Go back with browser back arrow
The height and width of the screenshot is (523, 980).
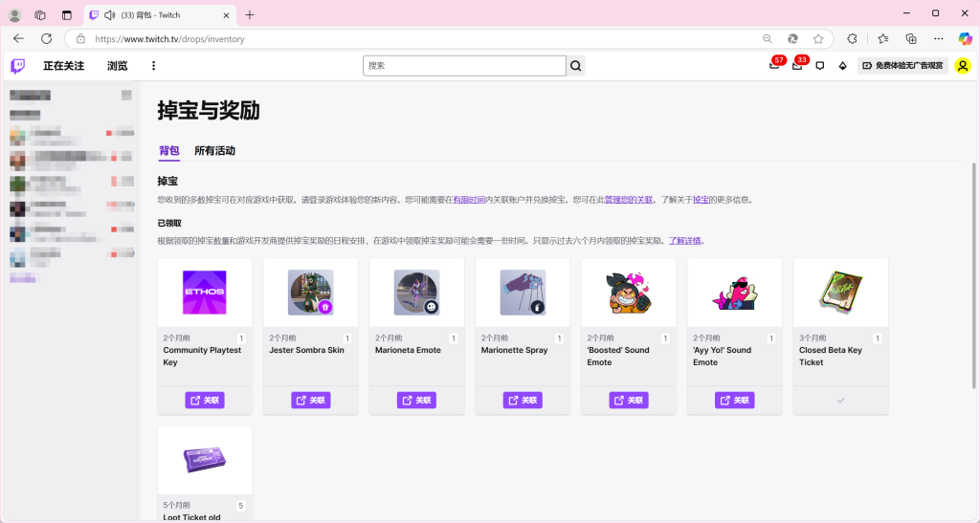pyautogui.click(x=19, y=38)
